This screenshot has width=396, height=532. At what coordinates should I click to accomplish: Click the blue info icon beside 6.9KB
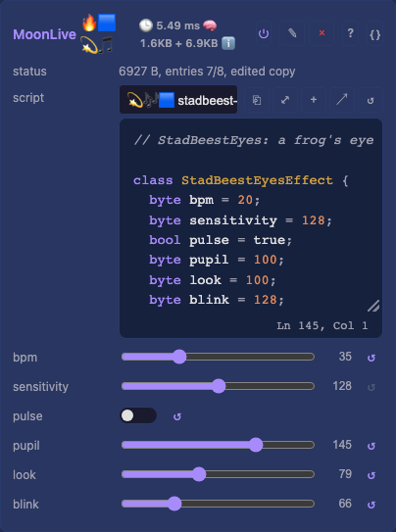pos(228,43)
